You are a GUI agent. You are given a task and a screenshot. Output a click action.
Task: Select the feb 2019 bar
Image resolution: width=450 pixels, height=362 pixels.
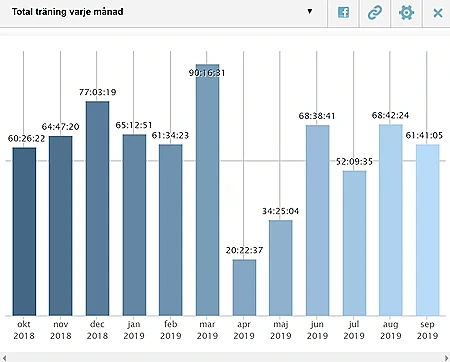pyautogui.click(x=171, y=230)
